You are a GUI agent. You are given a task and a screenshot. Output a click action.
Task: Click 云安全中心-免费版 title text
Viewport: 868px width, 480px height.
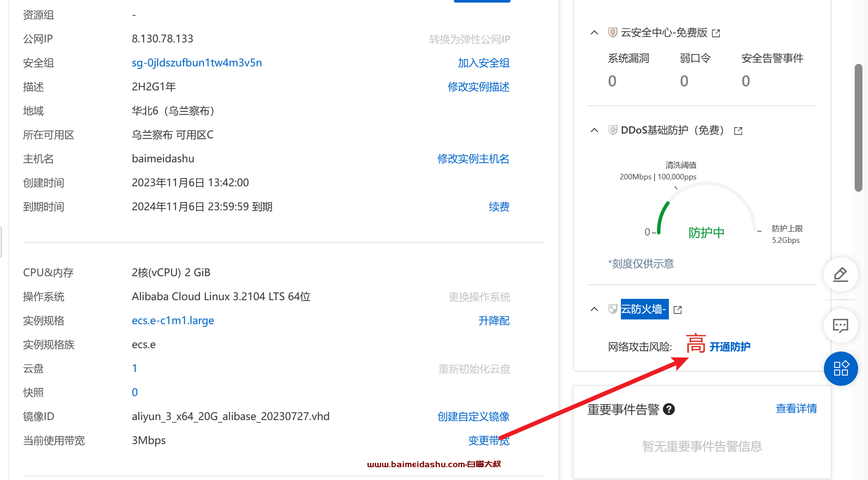tap(664, 33)
